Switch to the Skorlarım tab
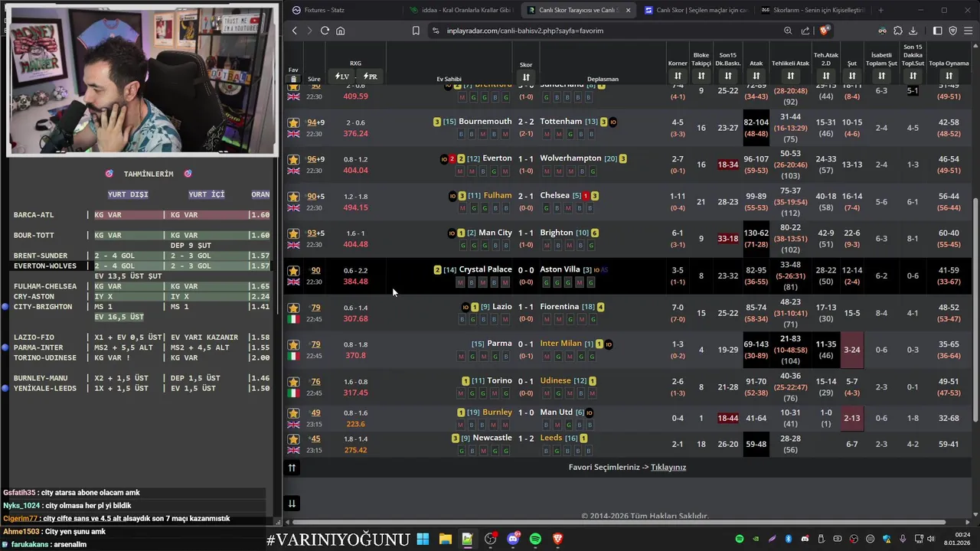This screenshot has height=551, width=980. tap(812, 10)
